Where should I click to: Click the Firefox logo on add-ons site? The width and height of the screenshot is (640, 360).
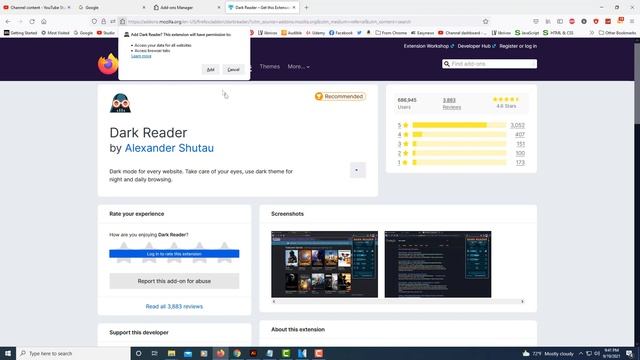point(108,64)
